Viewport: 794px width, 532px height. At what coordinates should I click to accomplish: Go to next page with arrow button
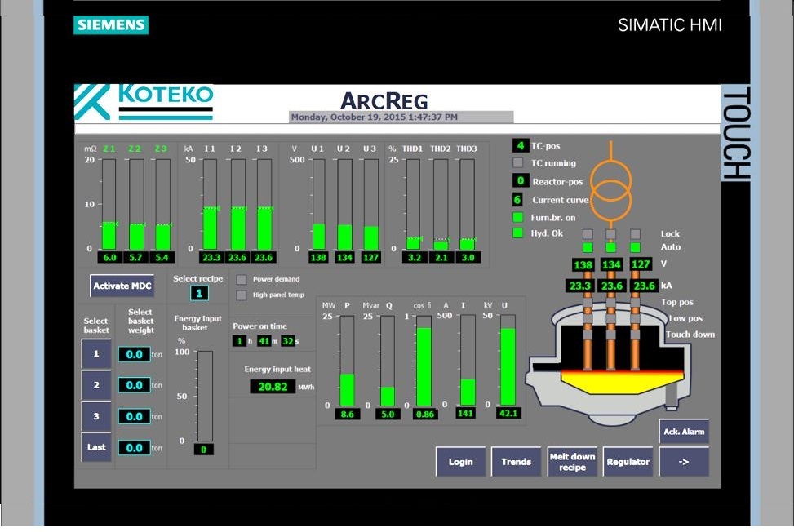pyautogui.click(x=684, y=462)
